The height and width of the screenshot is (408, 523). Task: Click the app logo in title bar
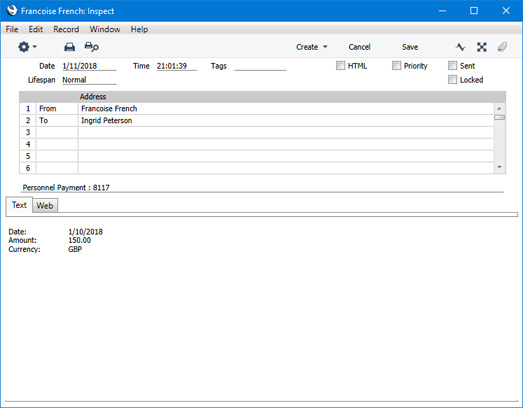[x=12, y=11]
